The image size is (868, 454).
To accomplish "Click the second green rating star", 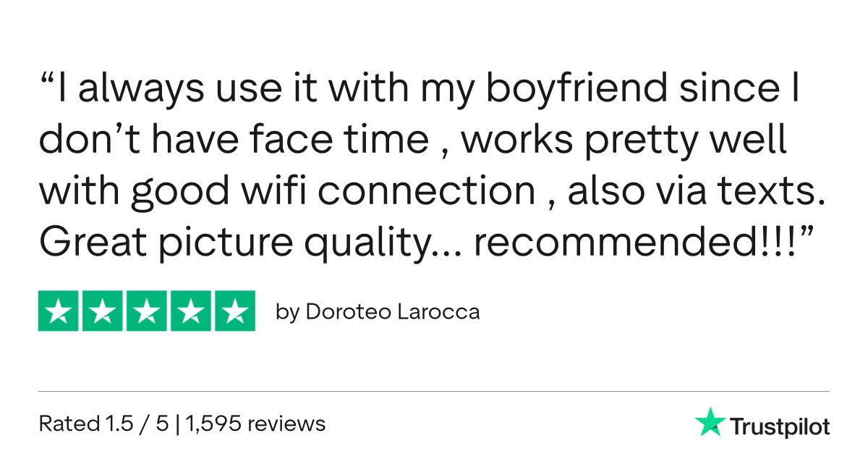I will tap(103, 311).
